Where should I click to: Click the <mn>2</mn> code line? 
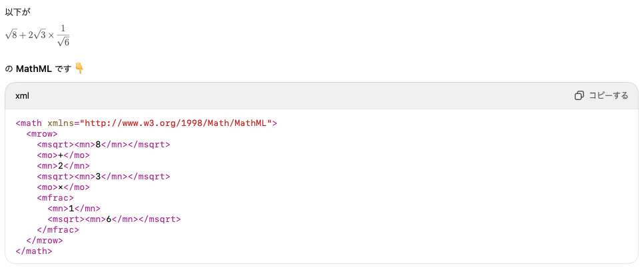63,166
